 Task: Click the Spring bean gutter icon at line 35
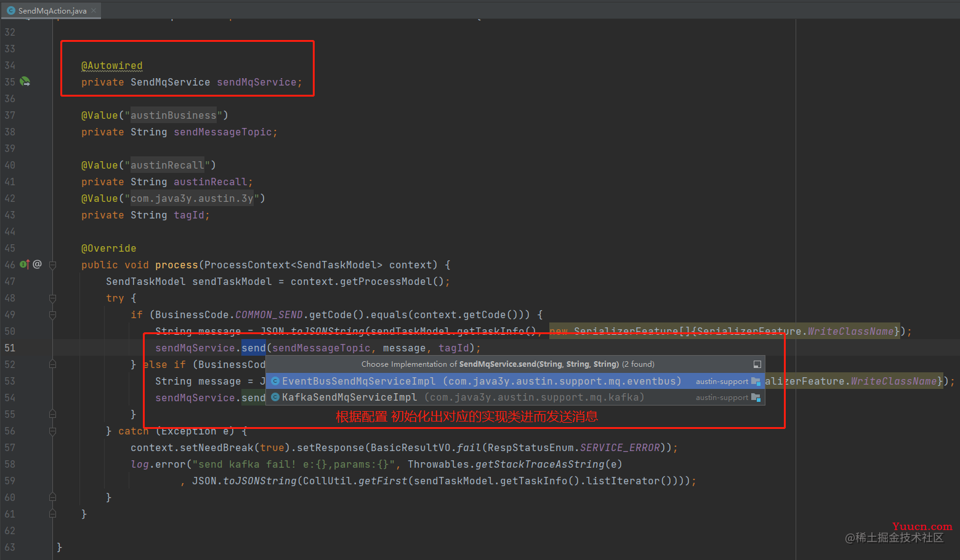click(25, 81)
